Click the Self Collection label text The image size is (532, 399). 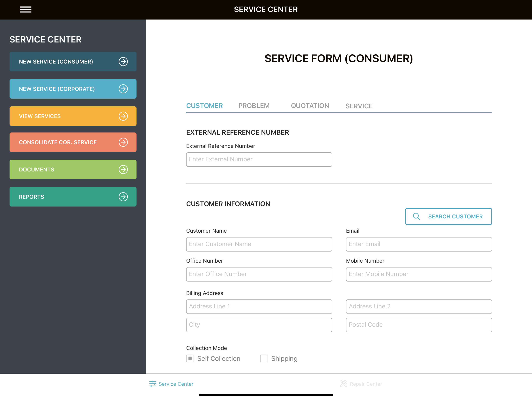pos(219,358)
